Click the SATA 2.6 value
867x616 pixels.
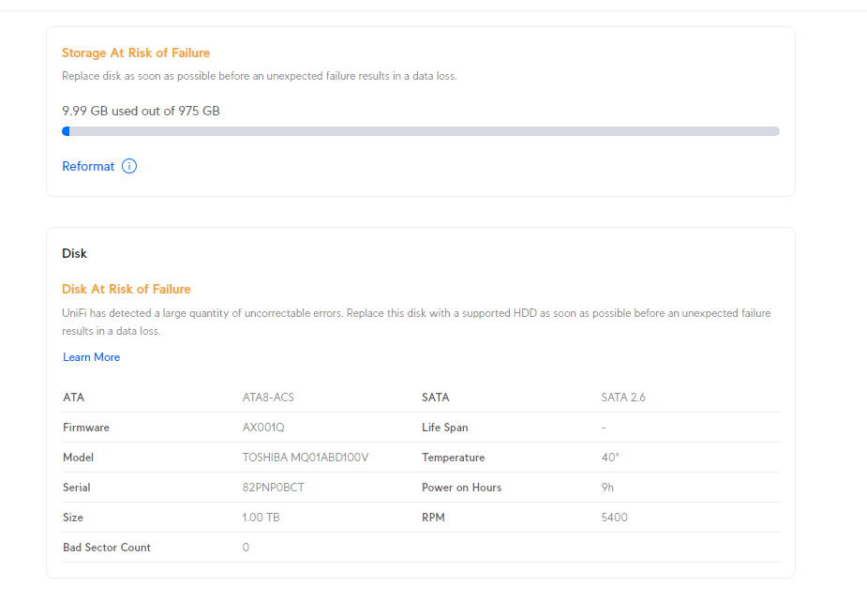pyautogui.click(x=623, y=398)
